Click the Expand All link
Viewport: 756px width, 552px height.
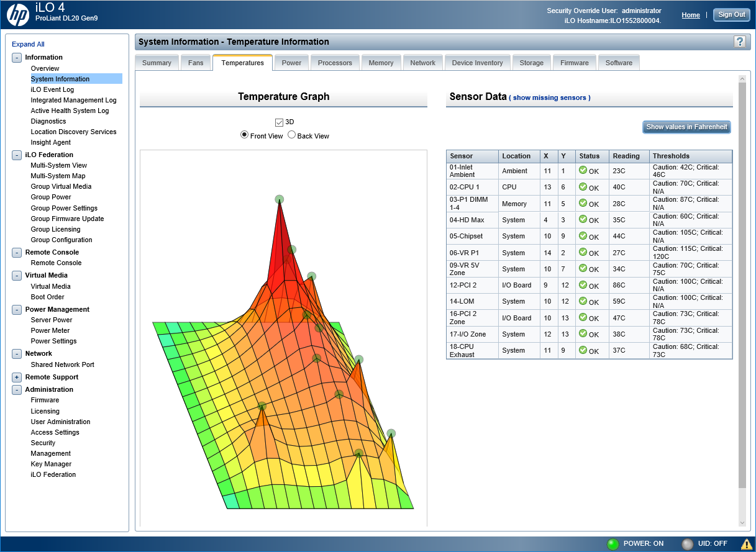tap(28, 44)
